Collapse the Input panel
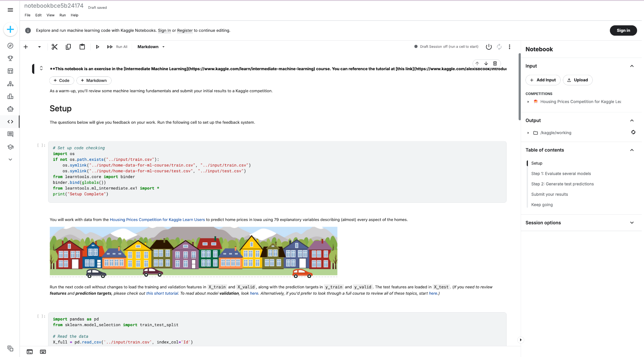Viewport: 644px width, 357px height. (x=632, y=66)
